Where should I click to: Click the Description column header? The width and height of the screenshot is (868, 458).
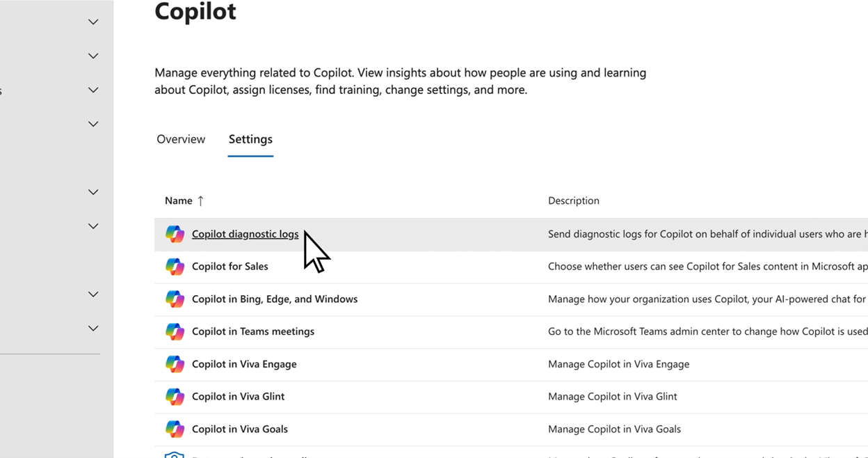[x=574, y=200]
